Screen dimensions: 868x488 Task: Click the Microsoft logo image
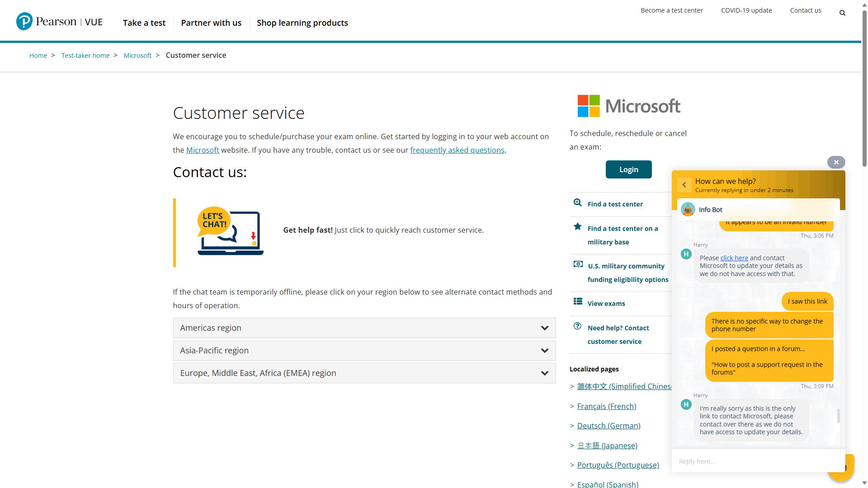tap(629, 106)
